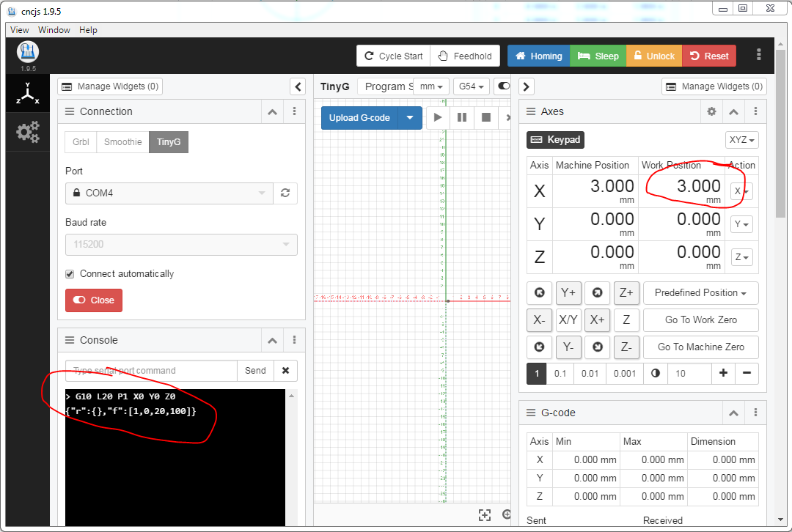This screenshot has height=532, width=792.
Task: Open the mm units dropdown
Action: [431, 86]
